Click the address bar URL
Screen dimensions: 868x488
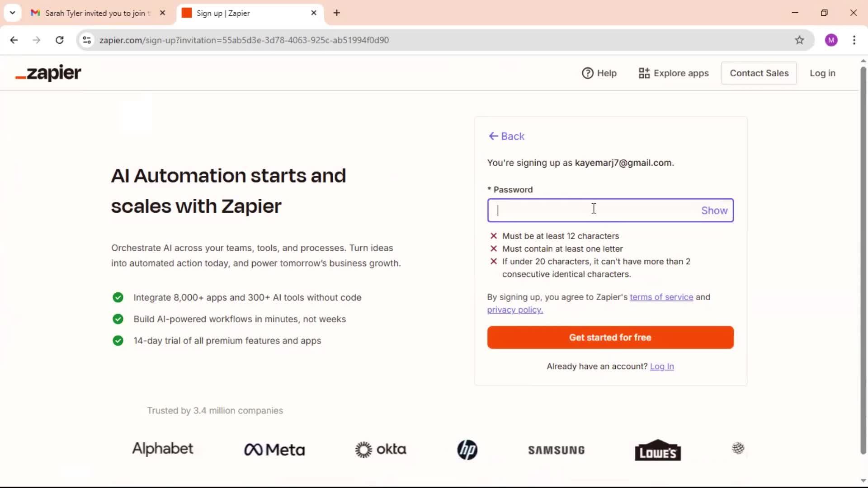(244, 40)
